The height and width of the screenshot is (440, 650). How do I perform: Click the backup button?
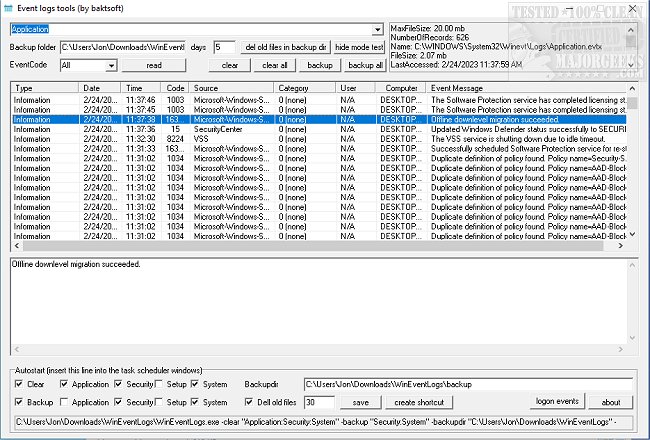coord(320,66)
